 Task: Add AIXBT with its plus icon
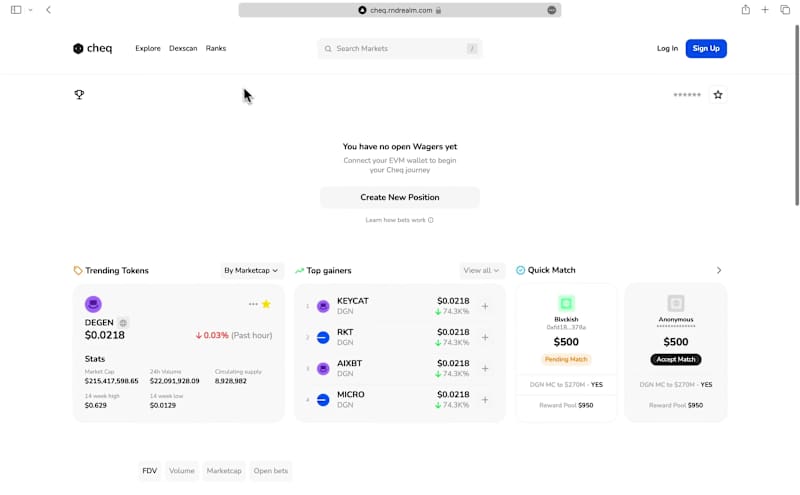(485, 368)
